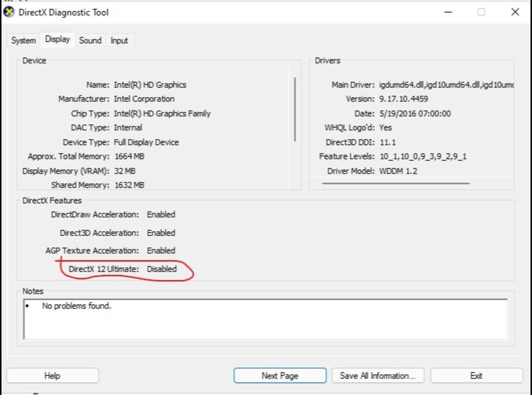Click the Help button
The image size is (532, 395).
pyautogui.click(x=52, y=376)
